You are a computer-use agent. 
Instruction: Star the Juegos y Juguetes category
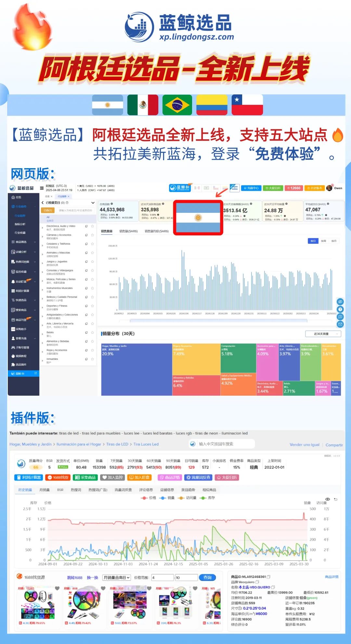point(92,262)
